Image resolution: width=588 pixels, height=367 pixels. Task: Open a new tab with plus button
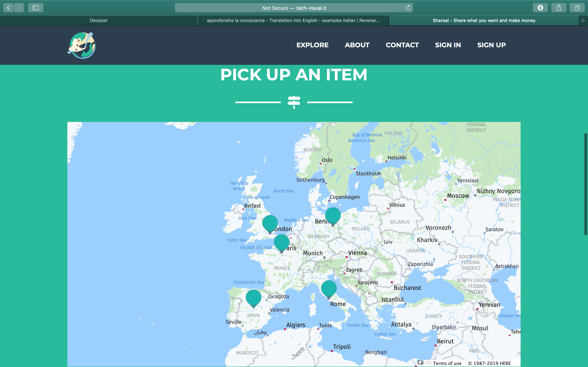pos(583,21)
